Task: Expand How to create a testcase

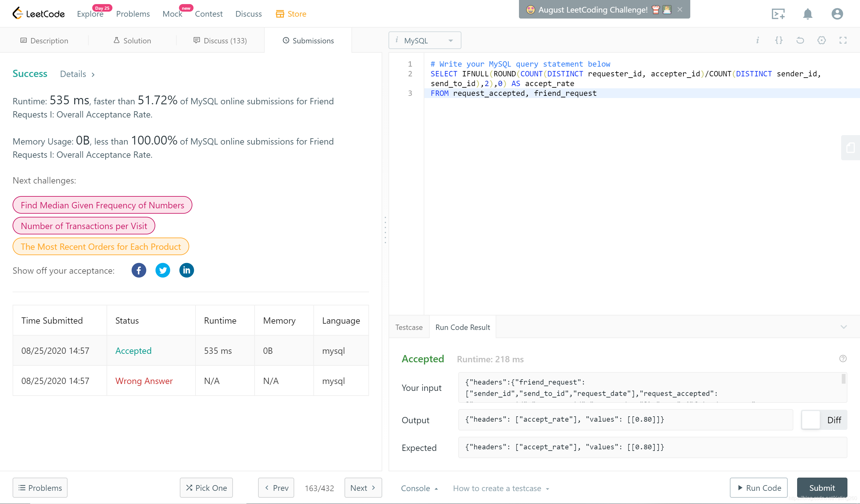Action: coord(501,488)
